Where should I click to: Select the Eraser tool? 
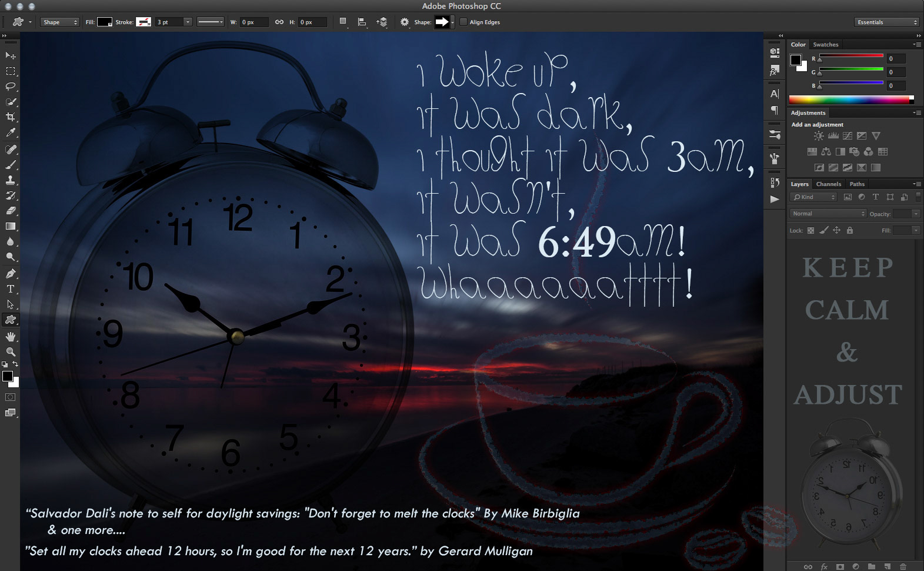[x=11, y=211]
